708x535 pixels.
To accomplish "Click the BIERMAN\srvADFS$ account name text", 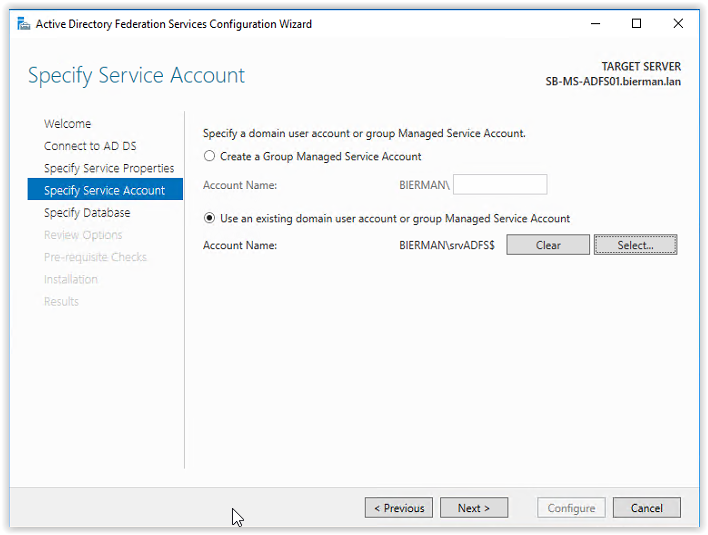I will pos(447,245).
